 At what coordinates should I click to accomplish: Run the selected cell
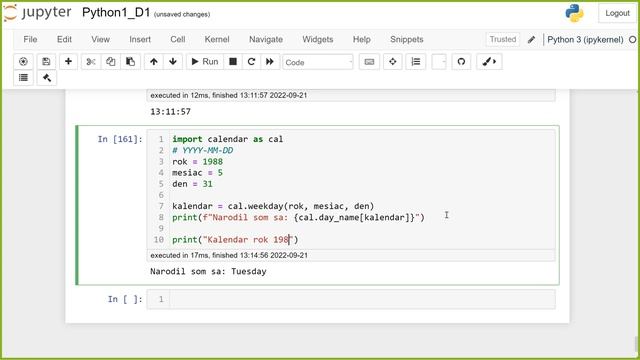tap(205, 62)
